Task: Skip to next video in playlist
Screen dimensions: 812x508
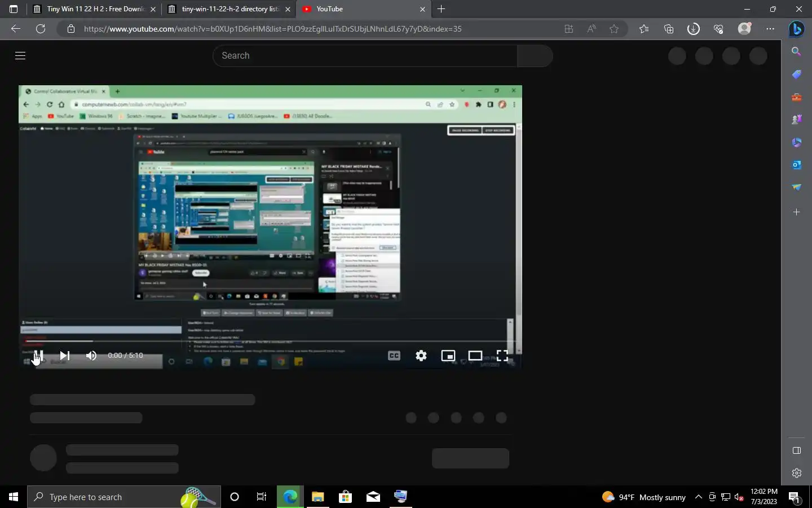Action: point(65,356)
